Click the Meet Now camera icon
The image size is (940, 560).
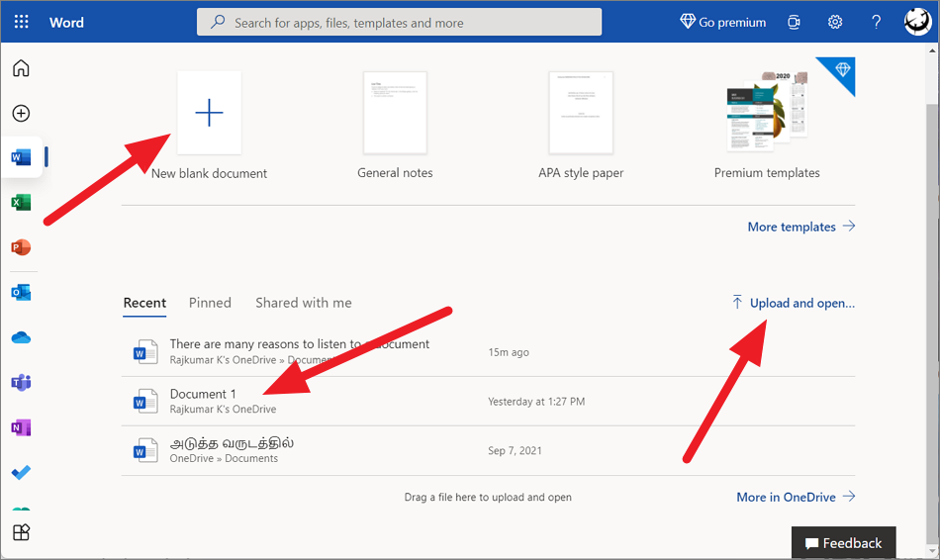[794, 23]
